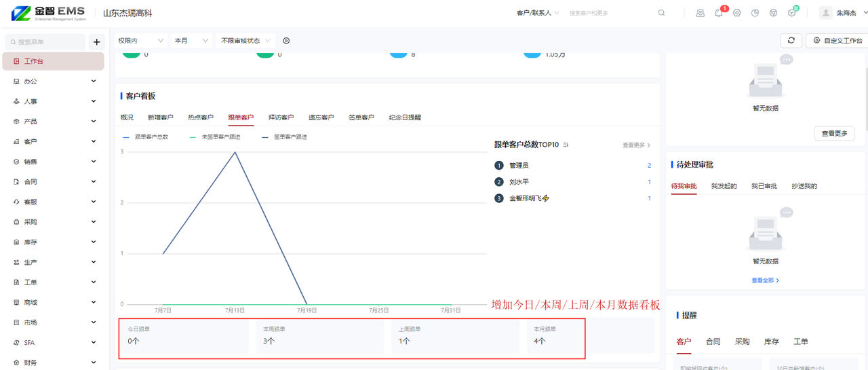The width and height of the screenshot is (868, 370).
Task: Click the 人事 sidebar icon
Action: [16, 101]
